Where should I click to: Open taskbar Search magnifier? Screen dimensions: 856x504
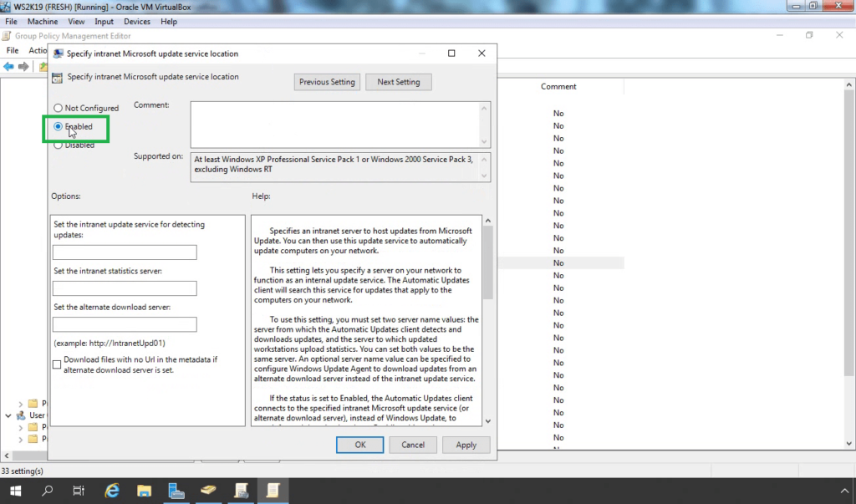(x=48, y=491)
